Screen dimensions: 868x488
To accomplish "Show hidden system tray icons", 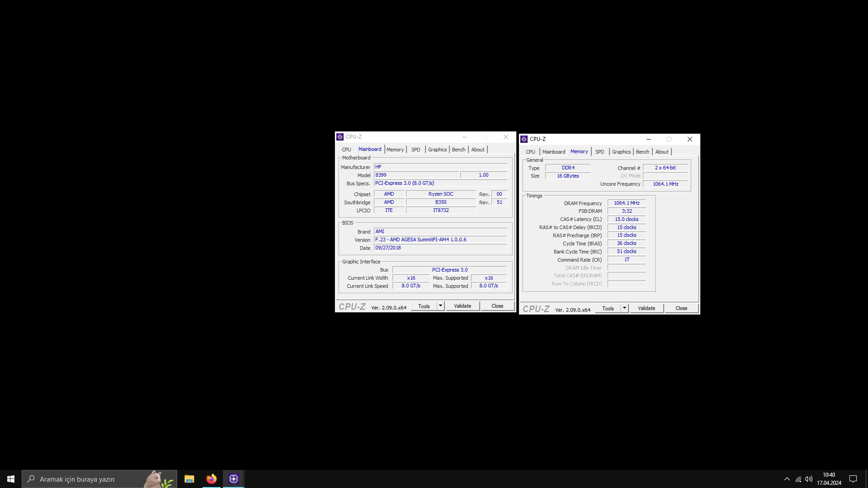I will [787, 479].
